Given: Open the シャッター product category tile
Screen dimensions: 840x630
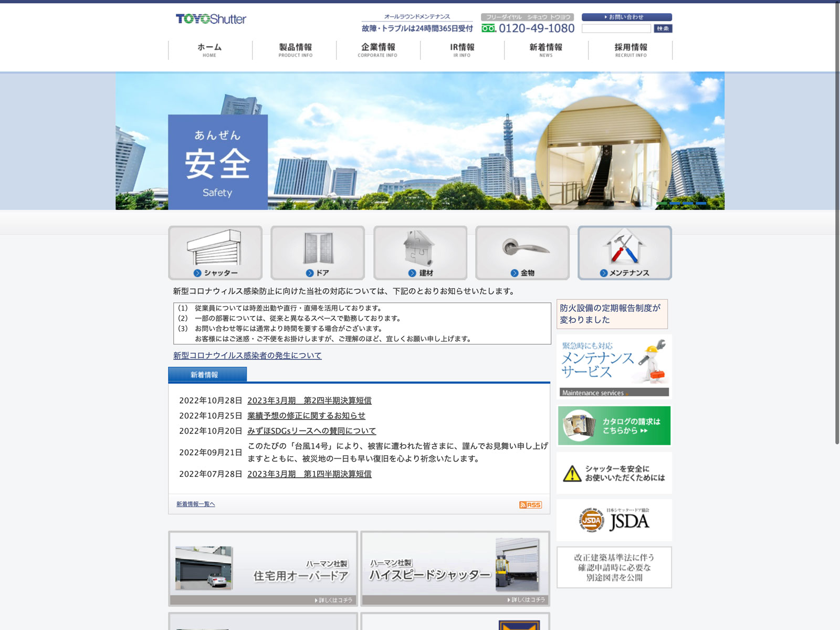Looking at the screenshot, I should point(215,253).
